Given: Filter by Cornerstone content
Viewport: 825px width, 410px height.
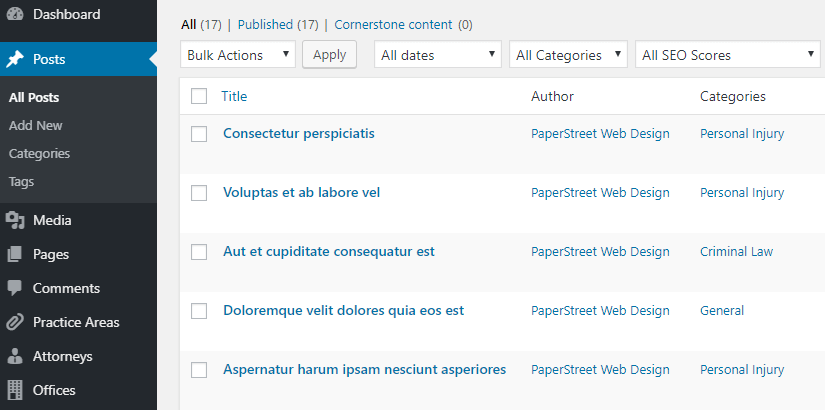Looking at the screenshot, I should click(393, 25).
